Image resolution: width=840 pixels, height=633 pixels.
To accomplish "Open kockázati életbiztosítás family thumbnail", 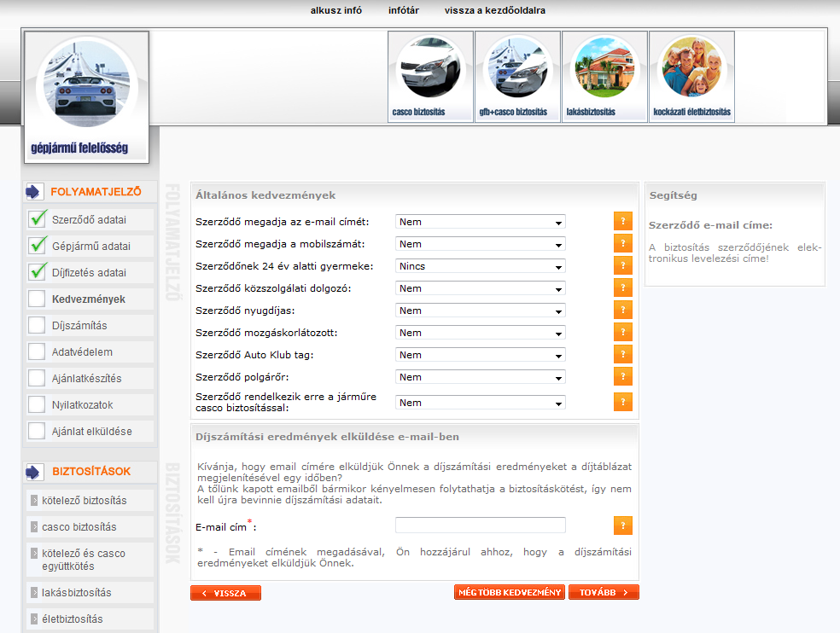I will (x=691, y=77).
